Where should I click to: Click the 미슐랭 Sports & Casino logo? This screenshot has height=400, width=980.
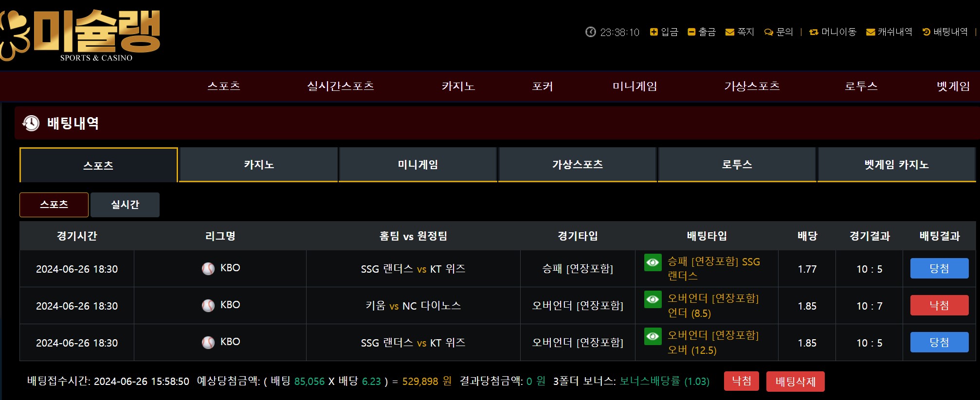[x=80, y=35]
